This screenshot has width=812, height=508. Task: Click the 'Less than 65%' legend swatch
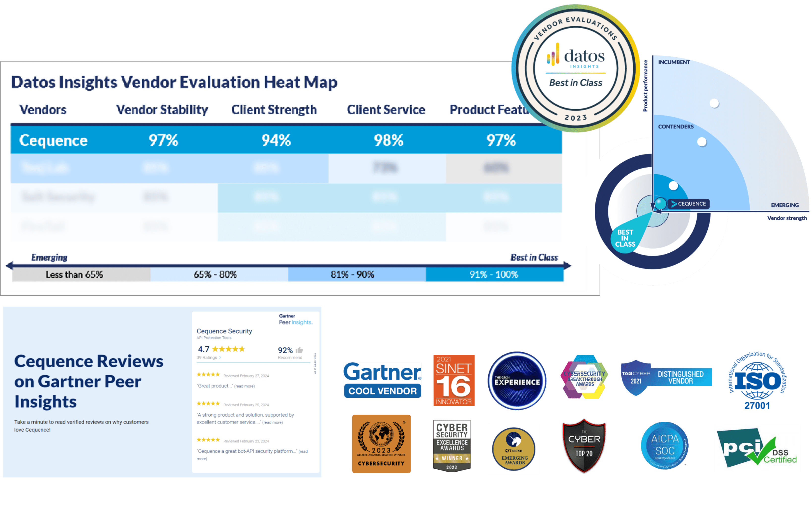pyautogui.click(x=81, y=274)
